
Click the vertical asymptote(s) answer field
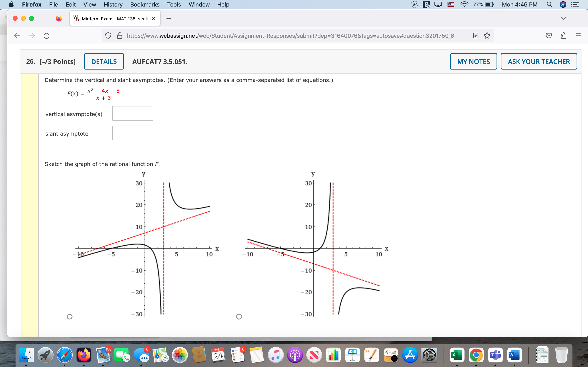[133, 113]
